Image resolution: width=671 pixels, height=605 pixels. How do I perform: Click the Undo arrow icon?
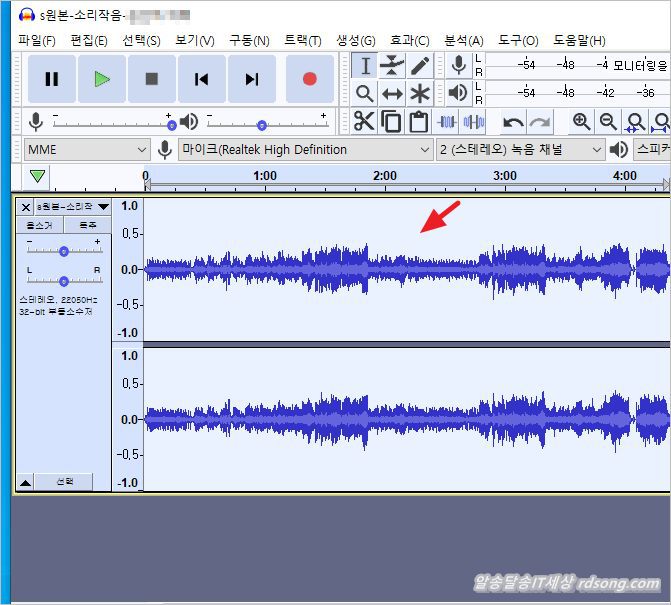pos(513,123)
